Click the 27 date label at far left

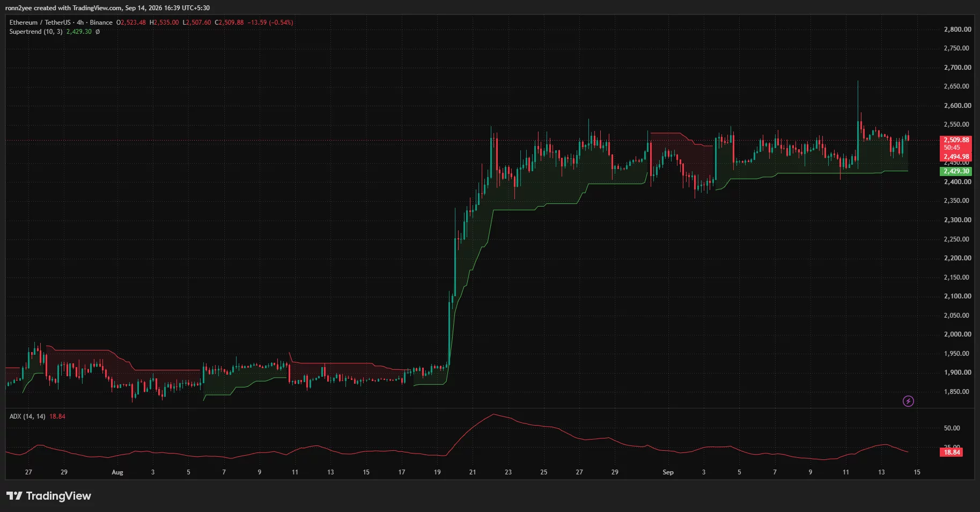point(28,472)
